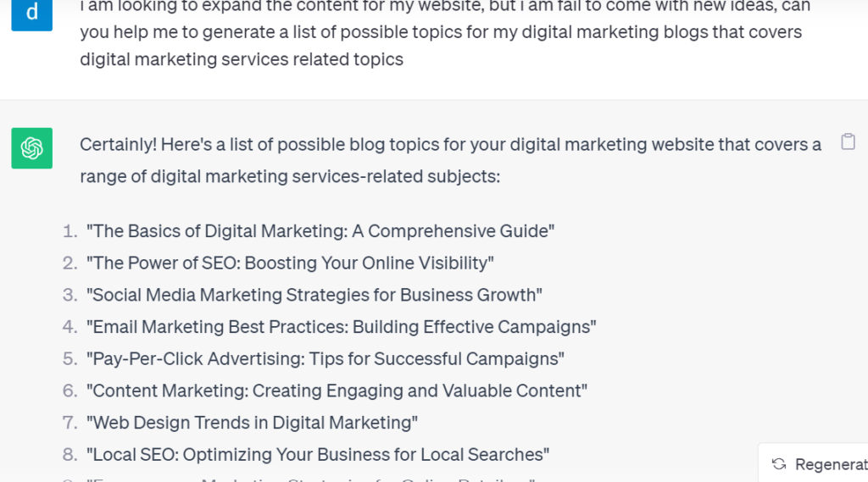Click list number 1 marker

70,231
